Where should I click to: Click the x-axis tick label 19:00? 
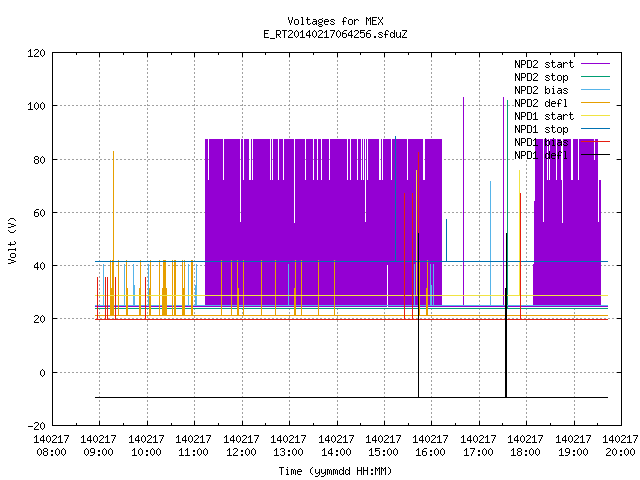click(x=573, y=452)
